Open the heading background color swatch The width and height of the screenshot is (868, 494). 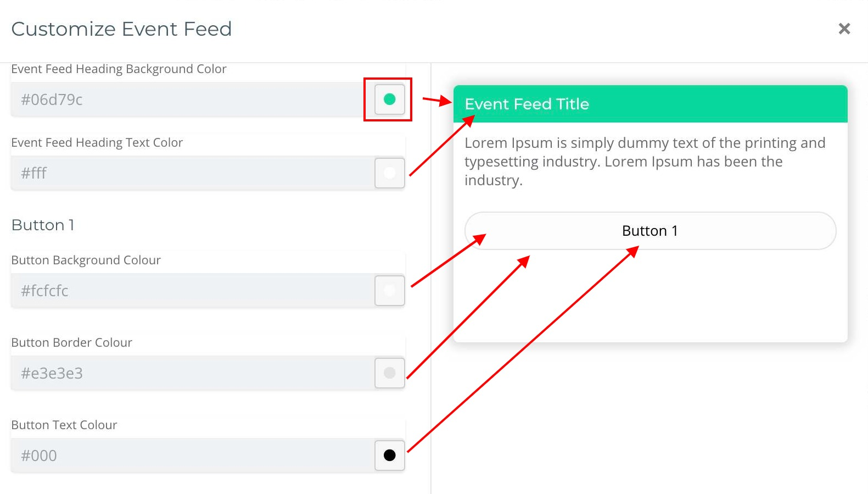[389, 99]
